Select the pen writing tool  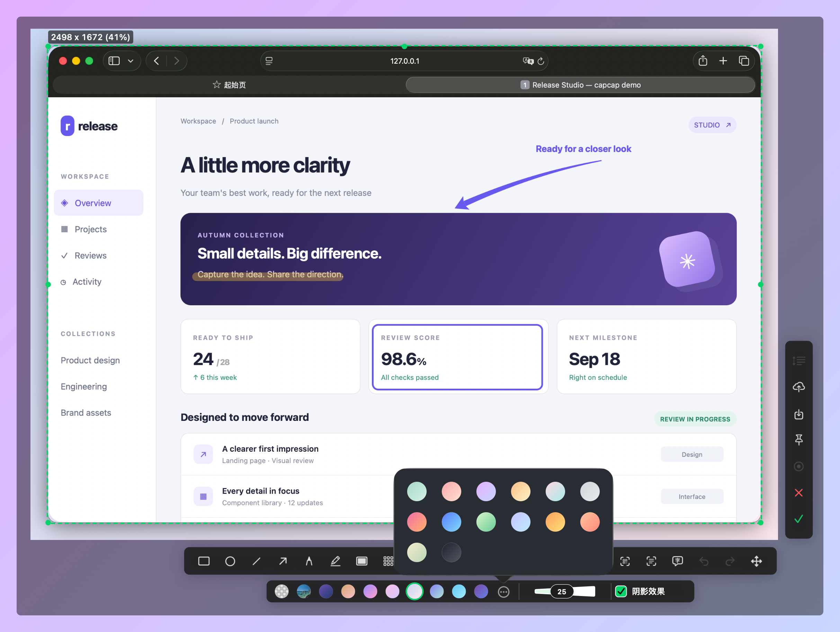[x=309, y=561]
